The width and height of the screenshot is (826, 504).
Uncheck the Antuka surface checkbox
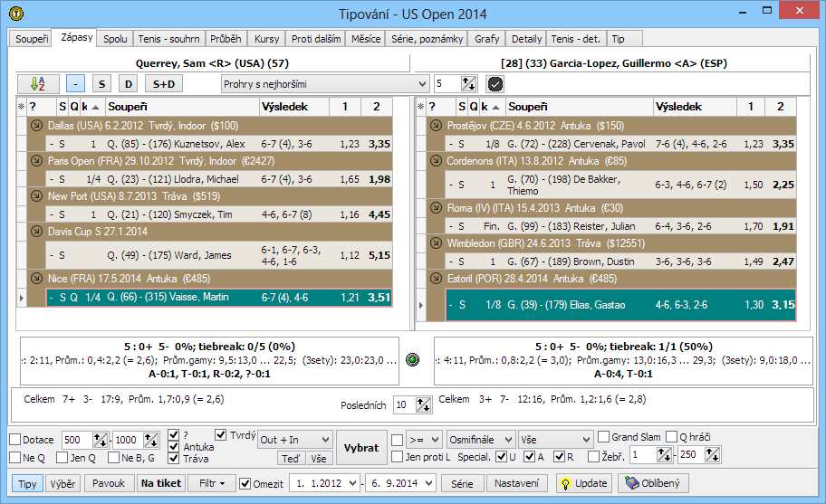coord(173,447)
